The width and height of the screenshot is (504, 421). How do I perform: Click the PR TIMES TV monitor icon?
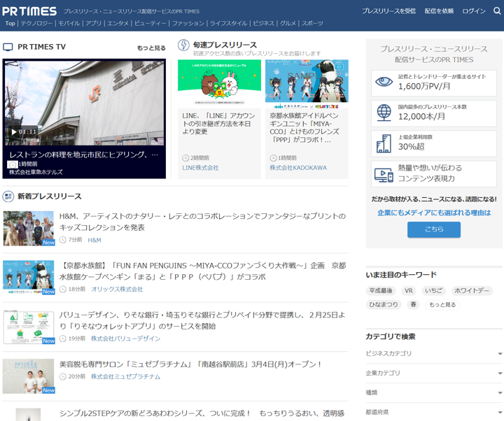[8, 48]
